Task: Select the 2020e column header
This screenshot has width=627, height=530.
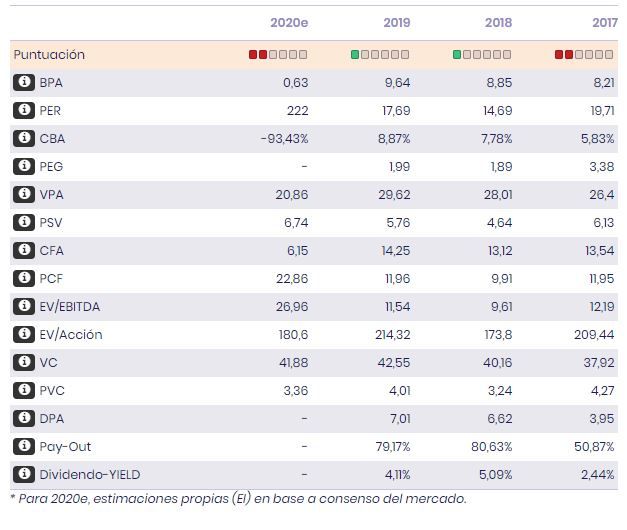Action: [289, 23]
